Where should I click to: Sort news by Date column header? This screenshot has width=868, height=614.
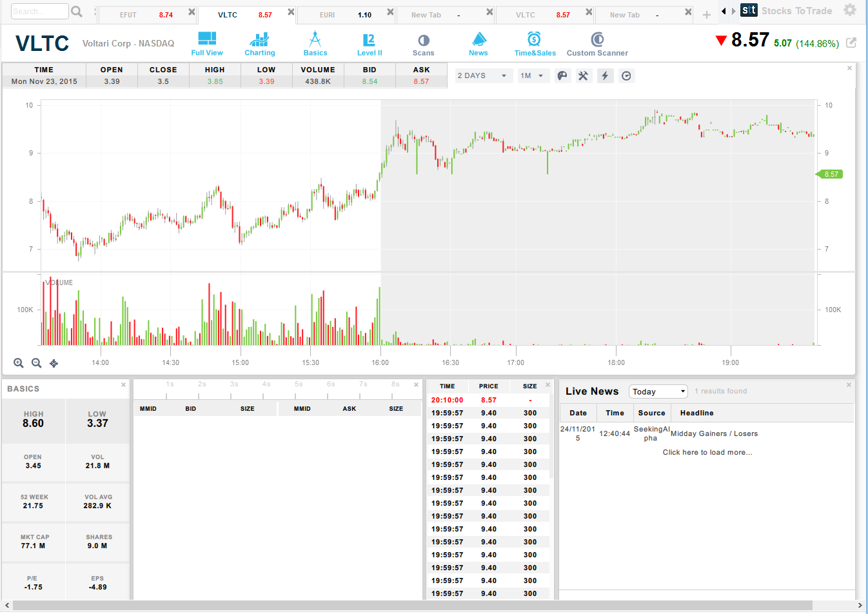pyautogui.click(x=578, y=413)
